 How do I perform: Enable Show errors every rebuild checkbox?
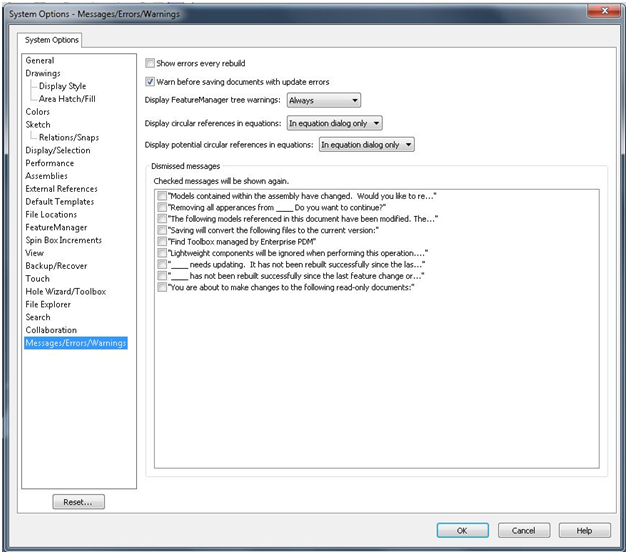click(x=151, y=63)
